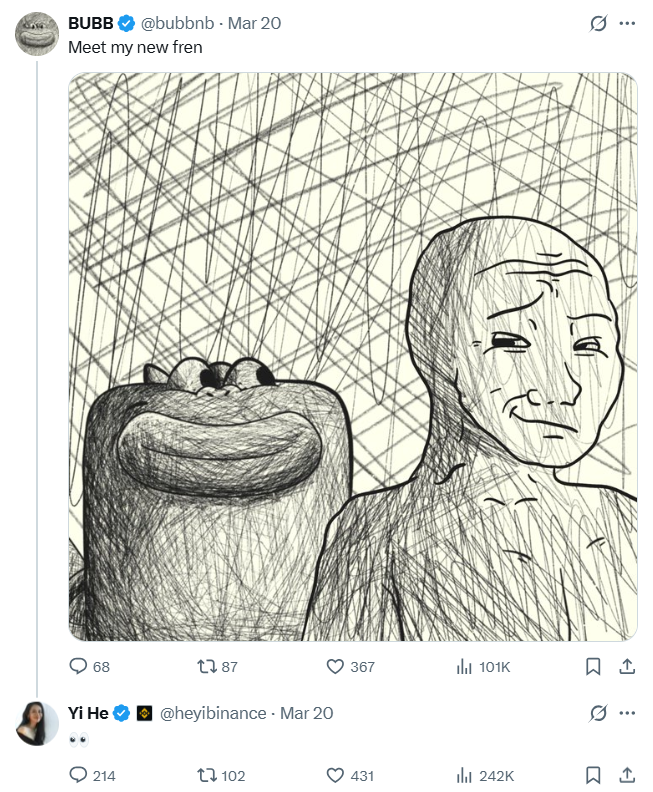Reply to Yi He's tweet
653x792 pixels.
point(78,775)
